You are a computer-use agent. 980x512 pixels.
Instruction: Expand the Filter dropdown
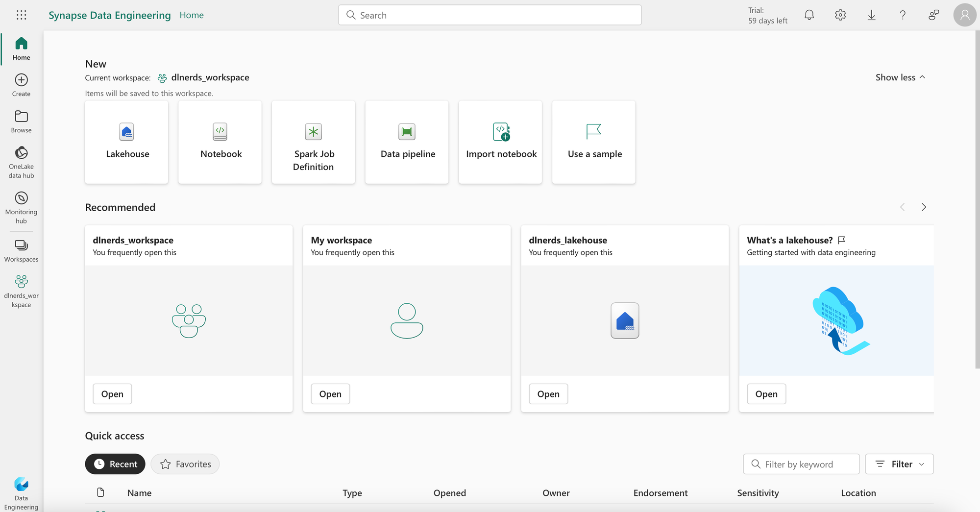pyautogui.click(x=899, y=464)
